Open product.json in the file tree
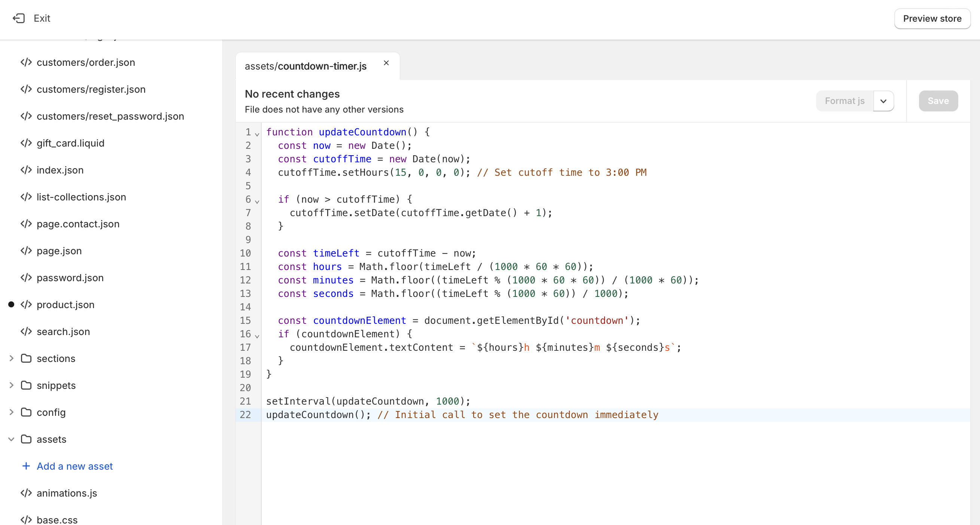 [65, 305]
